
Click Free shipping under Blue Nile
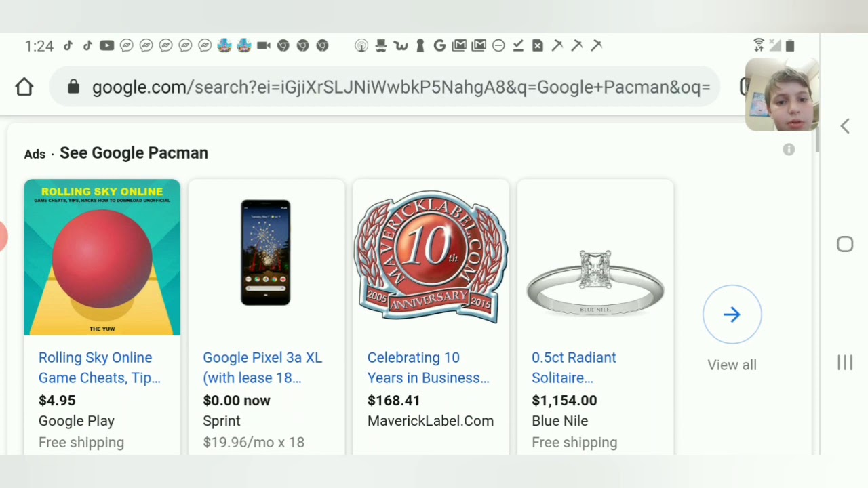574,443
